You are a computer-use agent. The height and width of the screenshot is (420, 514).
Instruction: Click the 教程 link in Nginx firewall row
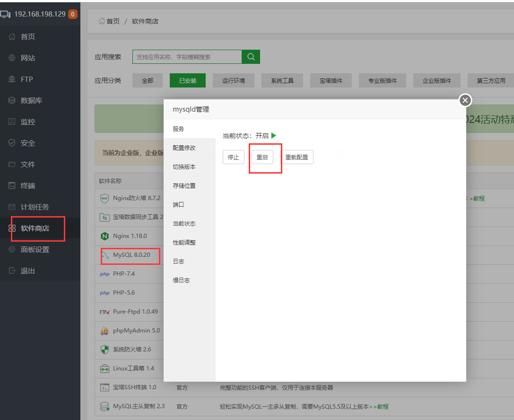click(x=479, y=198)
